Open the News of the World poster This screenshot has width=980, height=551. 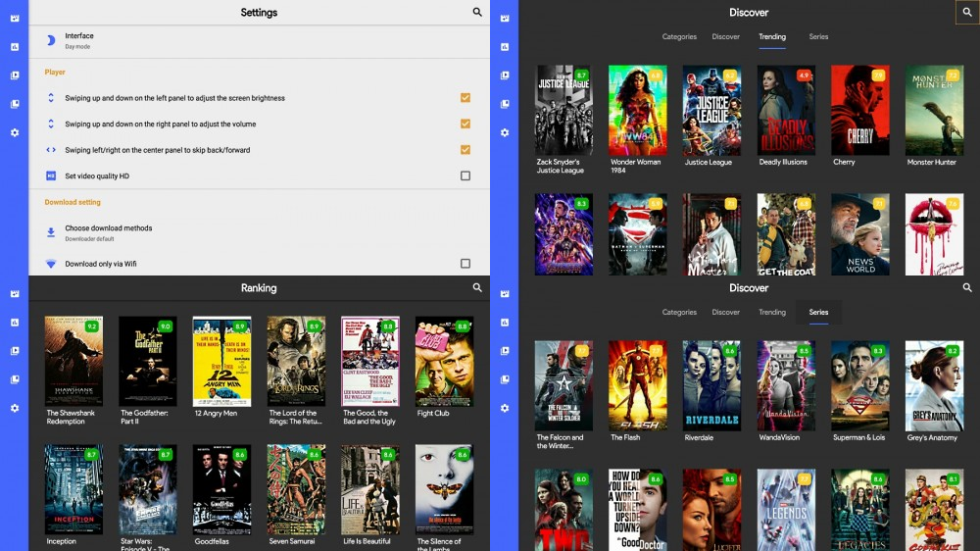860,234
